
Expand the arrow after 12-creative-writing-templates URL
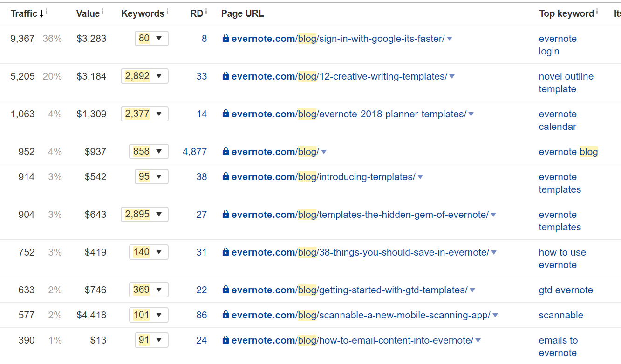452,76
